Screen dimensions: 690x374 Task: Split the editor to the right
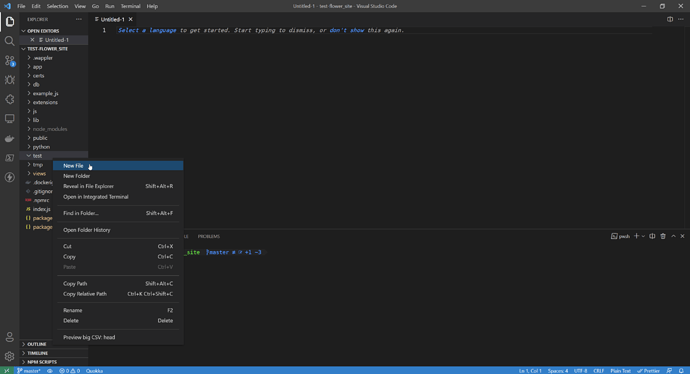coord(669,19)
